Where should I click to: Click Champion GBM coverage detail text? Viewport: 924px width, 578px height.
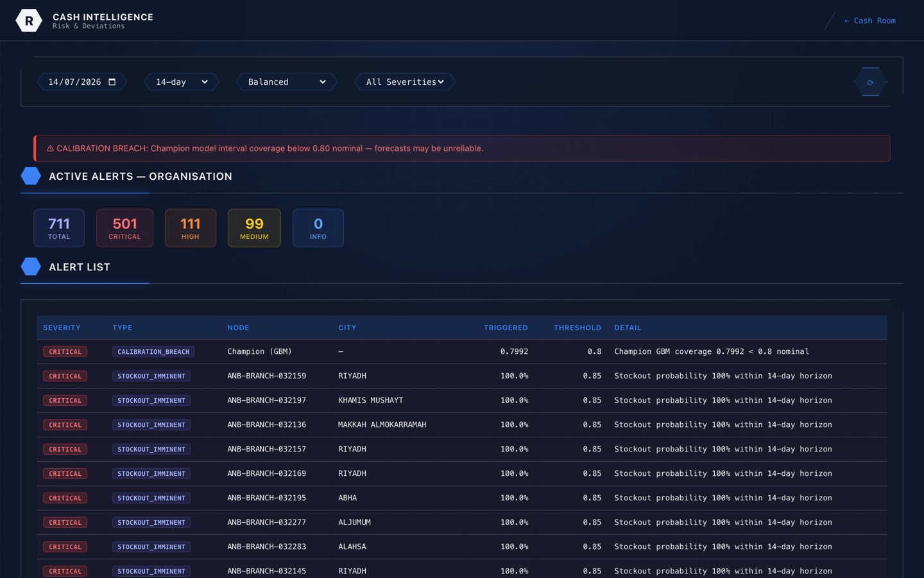(x=712, y=351)
